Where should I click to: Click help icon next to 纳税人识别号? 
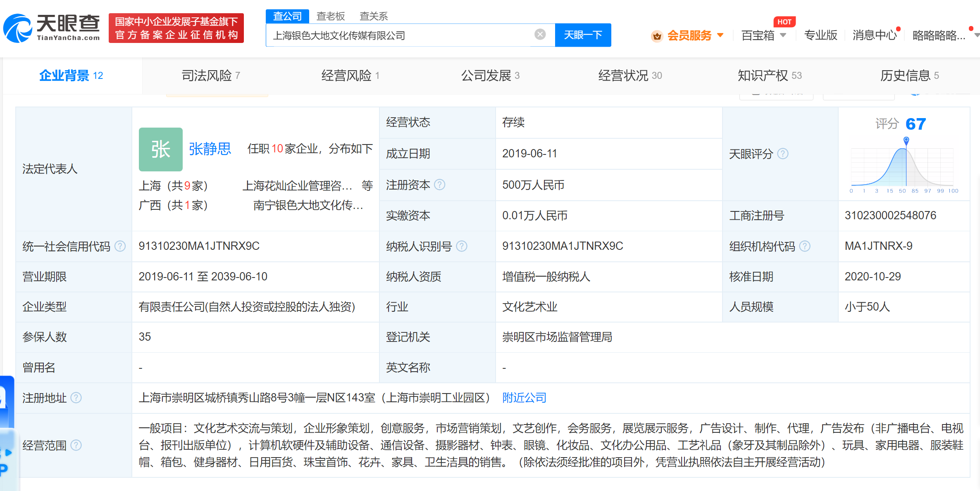tap(461, 246)
